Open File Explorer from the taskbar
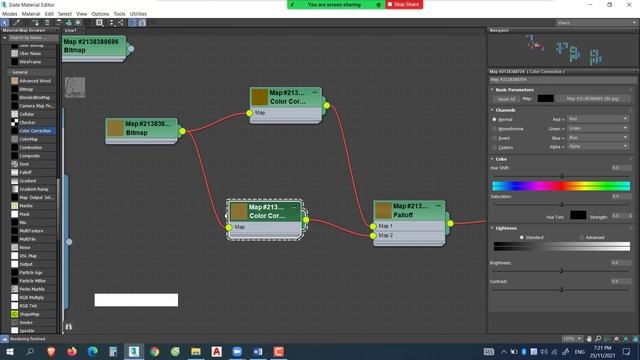The height and width of the screenshot is (360, 640). (196, 351)
